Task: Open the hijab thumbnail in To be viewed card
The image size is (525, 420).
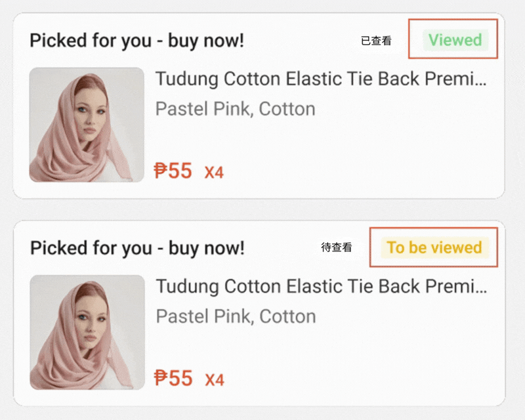Action: tap(87, 332)
